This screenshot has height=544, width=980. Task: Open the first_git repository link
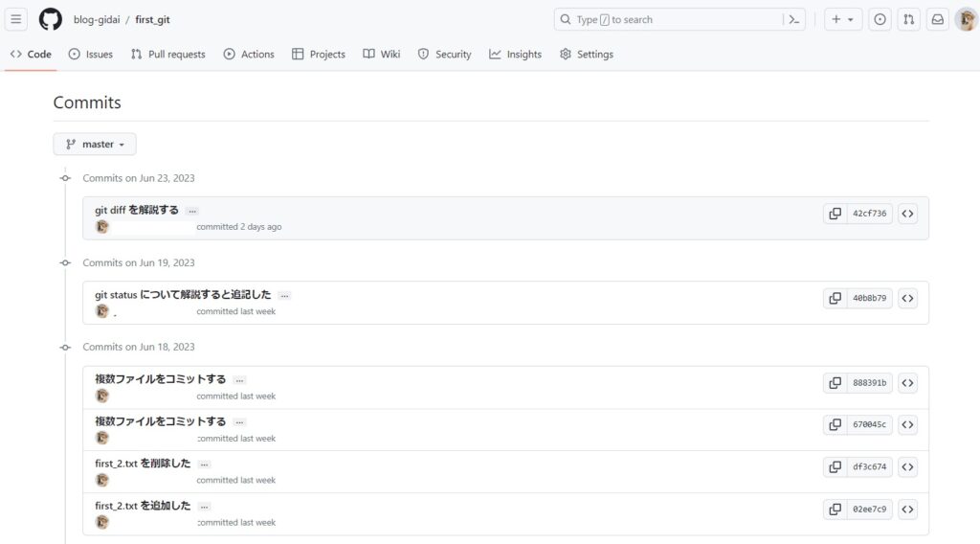152,19
